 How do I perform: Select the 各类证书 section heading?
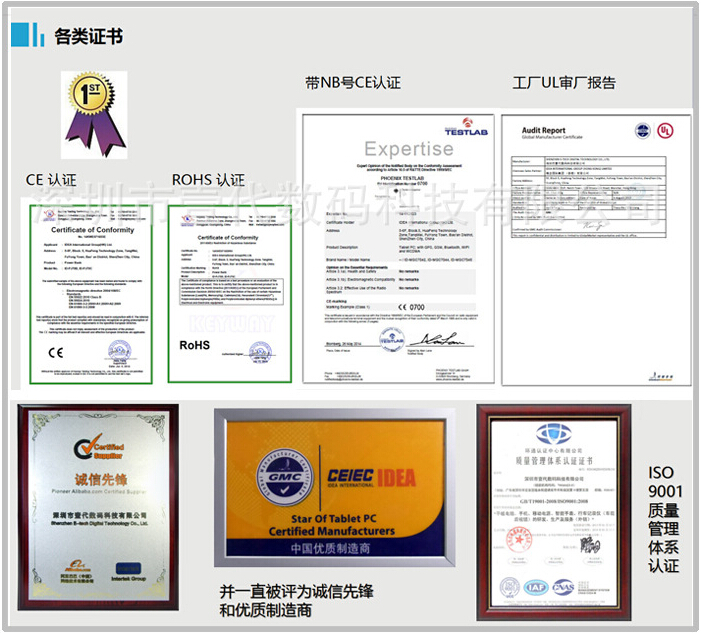tap(89, 36)
